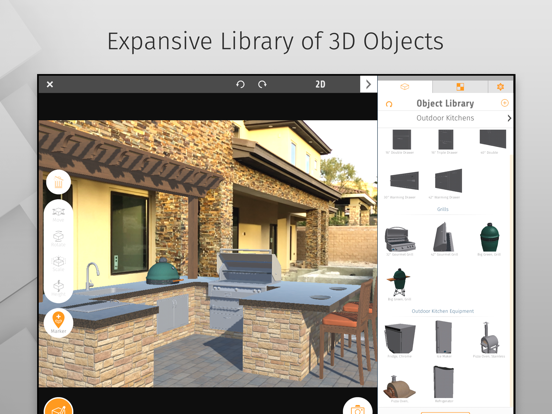Open the 3D objects cube tab
Image resolution: width=552 pixels, height=414 pixels.
405,87
